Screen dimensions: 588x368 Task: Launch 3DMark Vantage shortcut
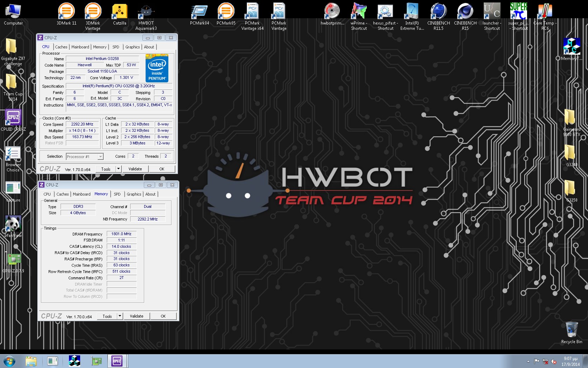click(x=93, y=16)
